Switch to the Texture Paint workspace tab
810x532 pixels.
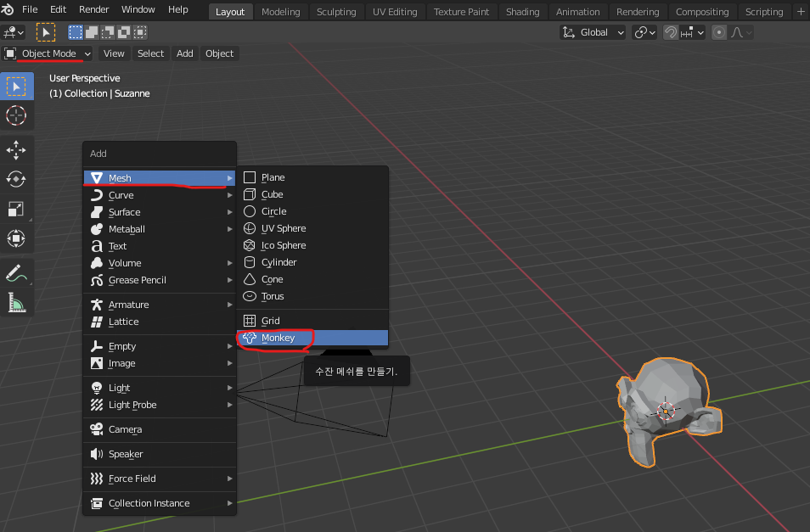(461, 12)
